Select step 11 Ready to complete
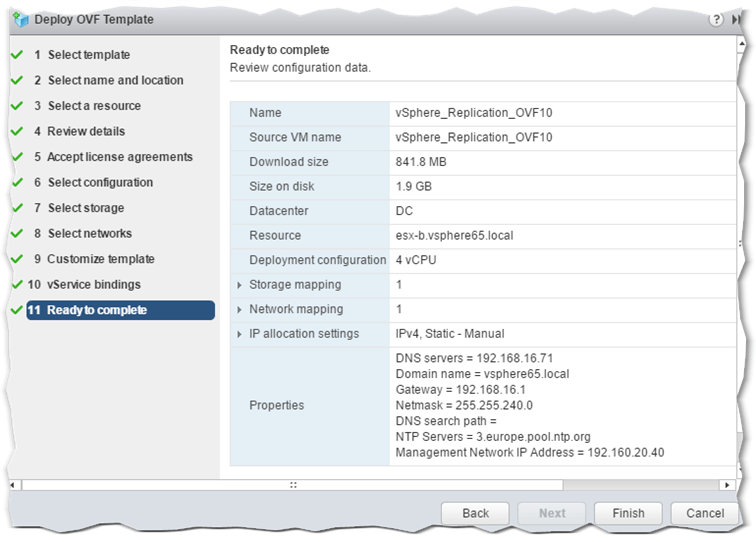The width and height of the screenshot is (756, 542). [121, 310]
